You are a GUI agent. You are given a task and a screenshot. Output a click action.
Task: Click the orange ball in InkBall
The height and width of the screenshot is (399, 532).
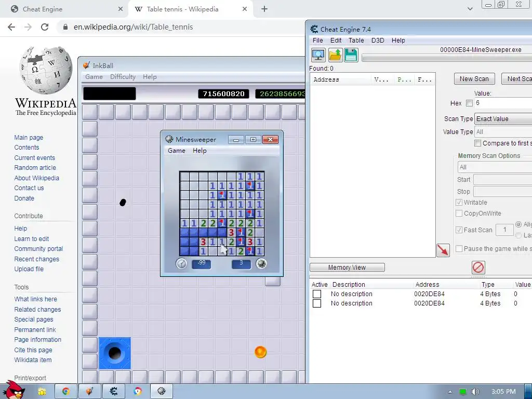pos(261,352)
